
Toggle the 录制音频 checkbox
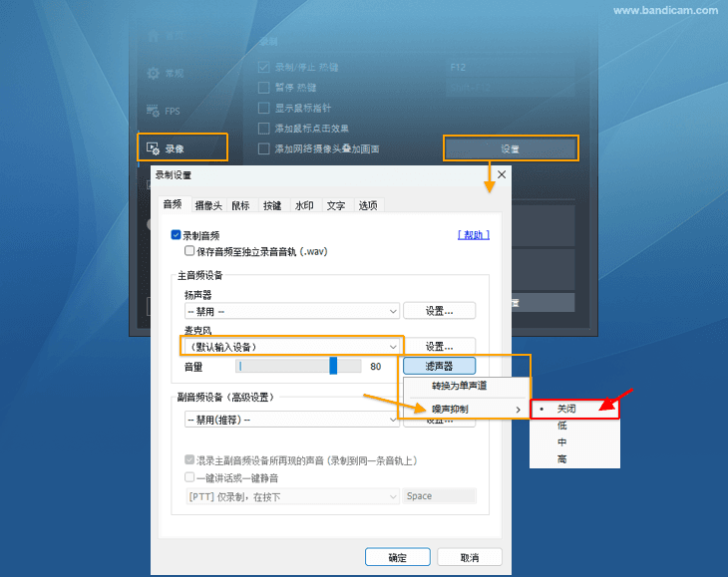(176, 235)
